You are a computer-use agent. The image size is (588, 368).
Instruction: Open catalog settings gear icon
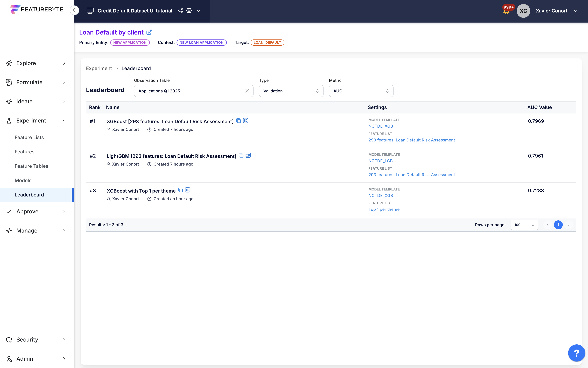(x=189, y=11)
